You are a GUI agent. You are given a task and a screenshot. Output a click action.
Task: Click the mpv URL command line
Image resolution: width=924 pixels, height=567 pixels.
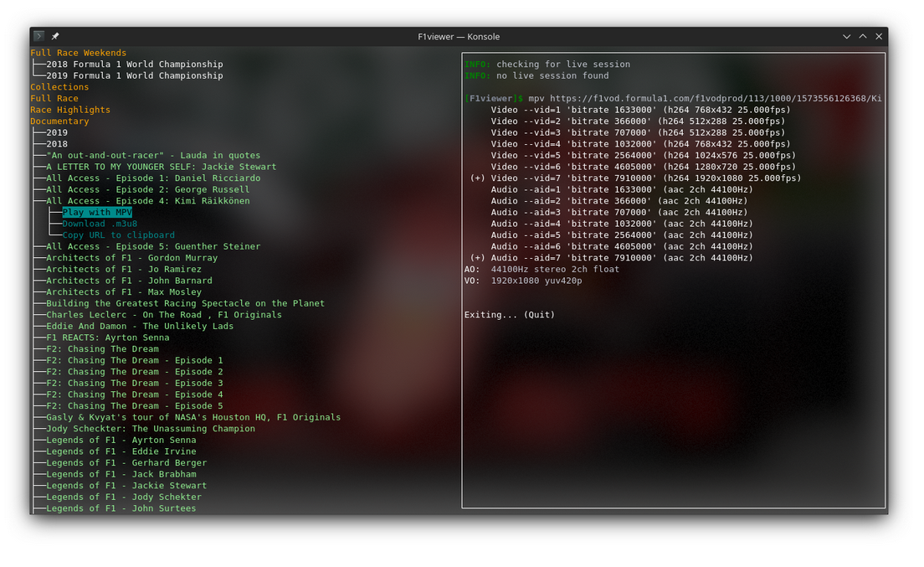click(x=673, y=99)
